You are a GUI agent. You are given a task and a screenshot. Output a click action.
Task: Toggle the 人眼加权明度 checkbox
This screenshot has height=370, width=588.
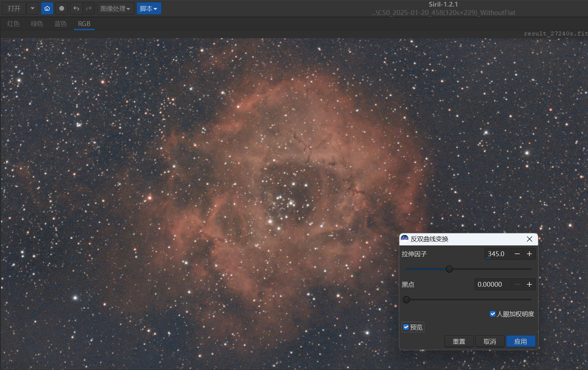click(x=493, y=314)
